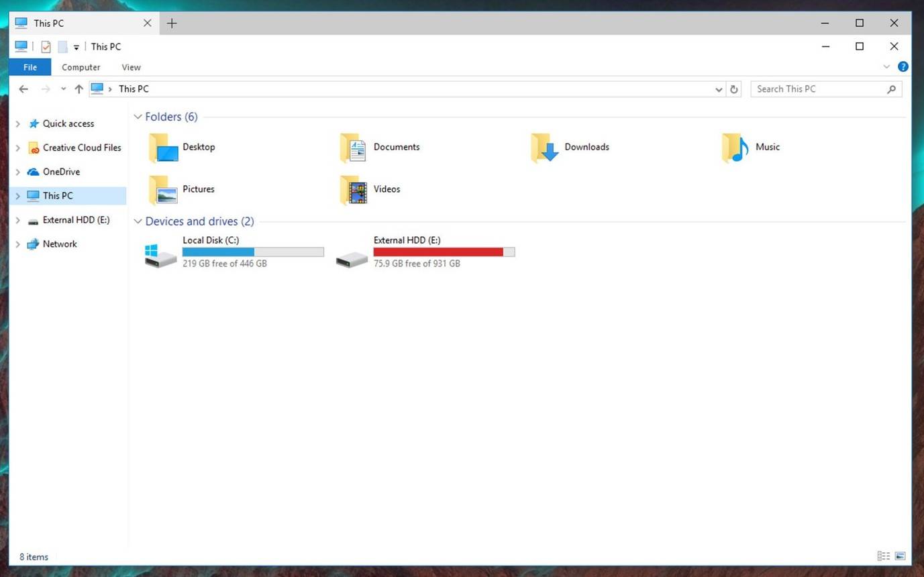Expand This PC node in sidebar
Viewport: 924px width, 577px height.
(18, 197)
